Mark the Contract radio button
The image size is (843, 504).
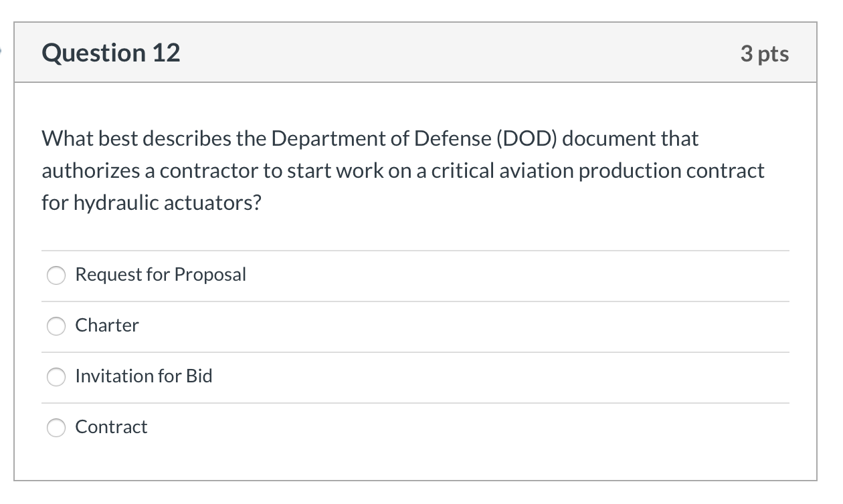(56, 428)
